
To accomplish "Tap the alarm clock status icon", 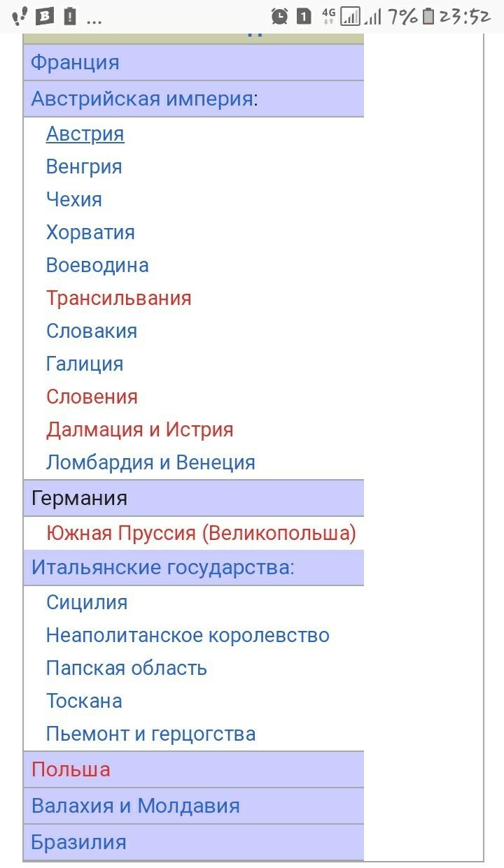I will (x=280, y=16).
